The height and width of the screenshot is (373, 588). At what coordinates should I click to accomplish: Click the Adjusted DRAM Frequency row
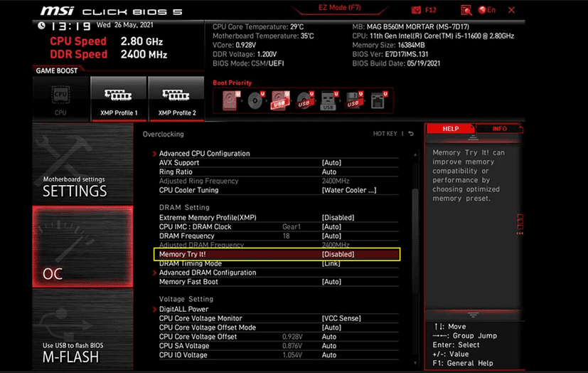278,245
